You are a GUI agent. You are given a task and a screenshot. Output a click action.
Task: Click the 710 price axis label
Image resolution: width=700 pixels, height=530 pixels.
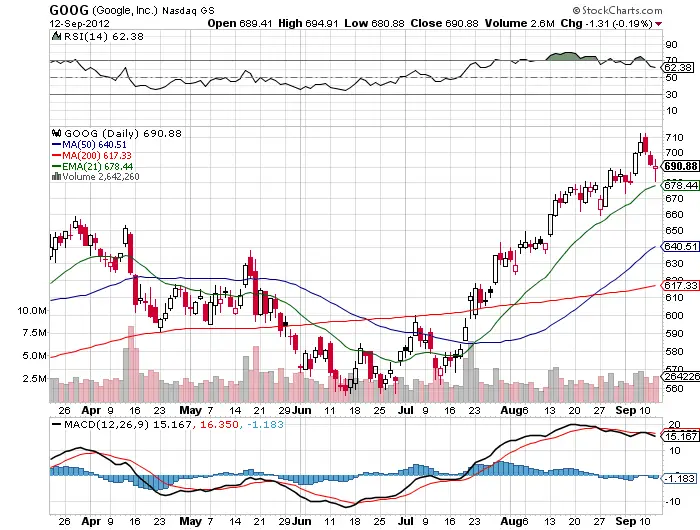pyautogui.click(x=674, y=138)
